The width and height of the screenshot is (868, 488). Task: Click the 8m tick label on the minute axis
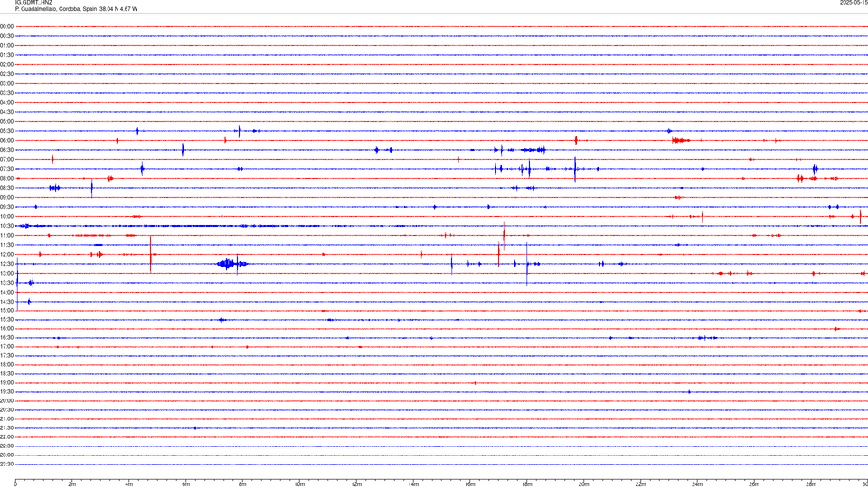(x=242, y=484)
